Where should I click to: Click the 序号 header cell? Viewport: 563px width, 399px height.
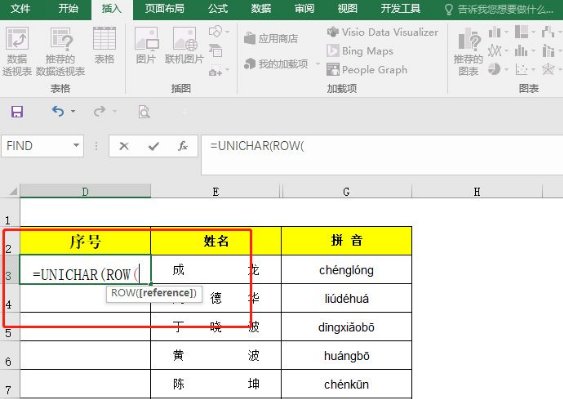pyautogui.click(x=85, y=241)
